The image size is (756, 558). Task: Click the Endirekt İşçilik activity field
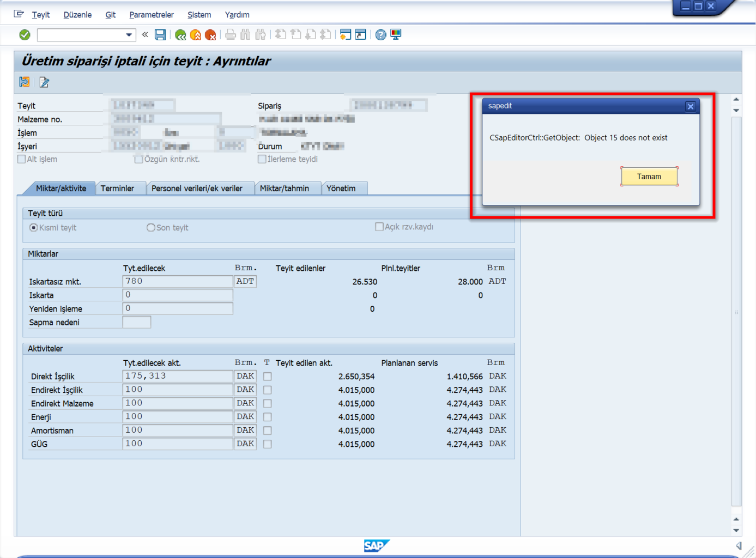click(178, 390)
